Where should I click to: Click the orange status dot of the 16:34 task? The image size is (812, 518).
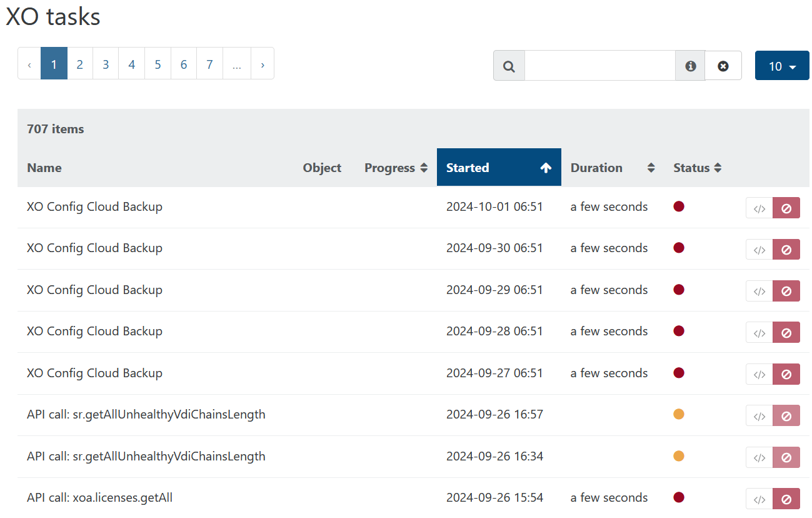(x=679, y=455)
